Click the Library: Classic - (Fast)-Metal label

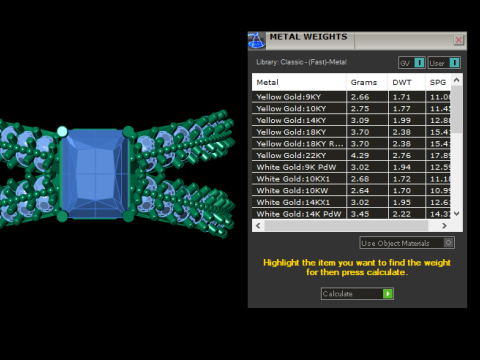tap(301, 62)
